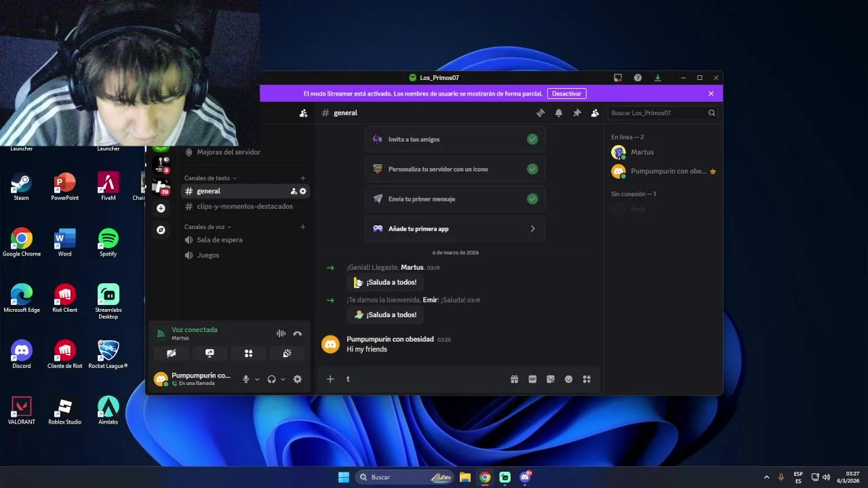
Task: Open sticker picker
Action: coord(551,380)
